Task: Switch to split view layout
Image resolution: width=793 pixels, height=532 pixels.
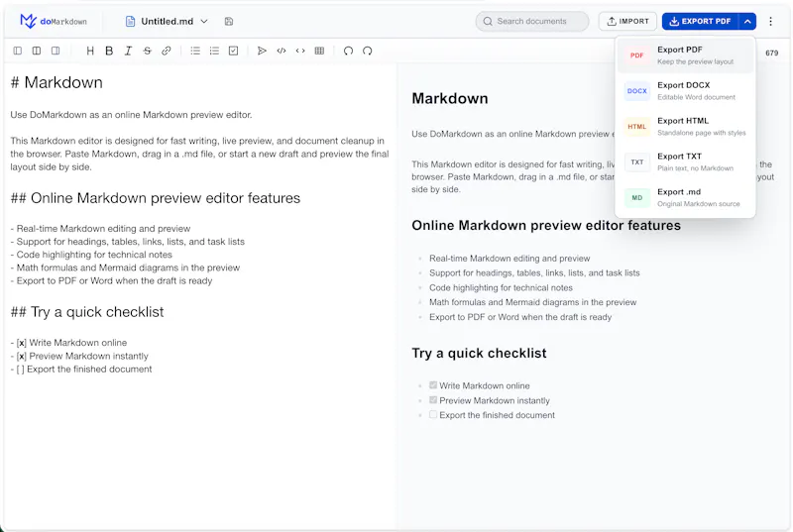Action: tap(37, 51)
